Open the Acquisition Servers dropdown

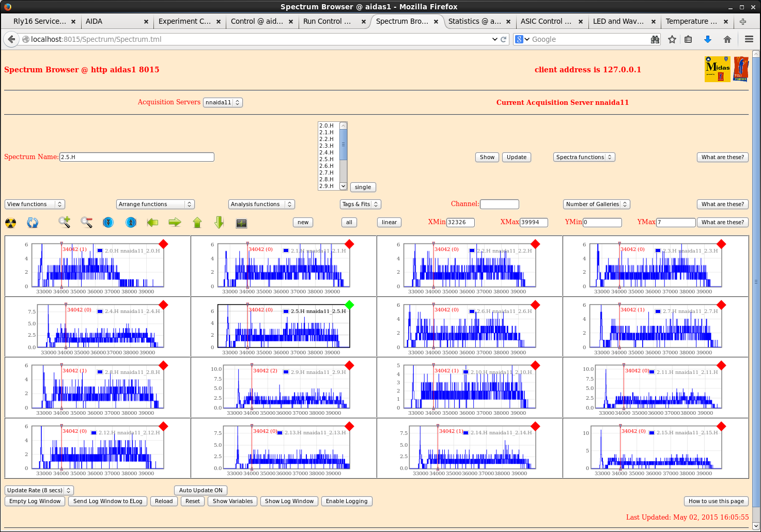[223, 102]
